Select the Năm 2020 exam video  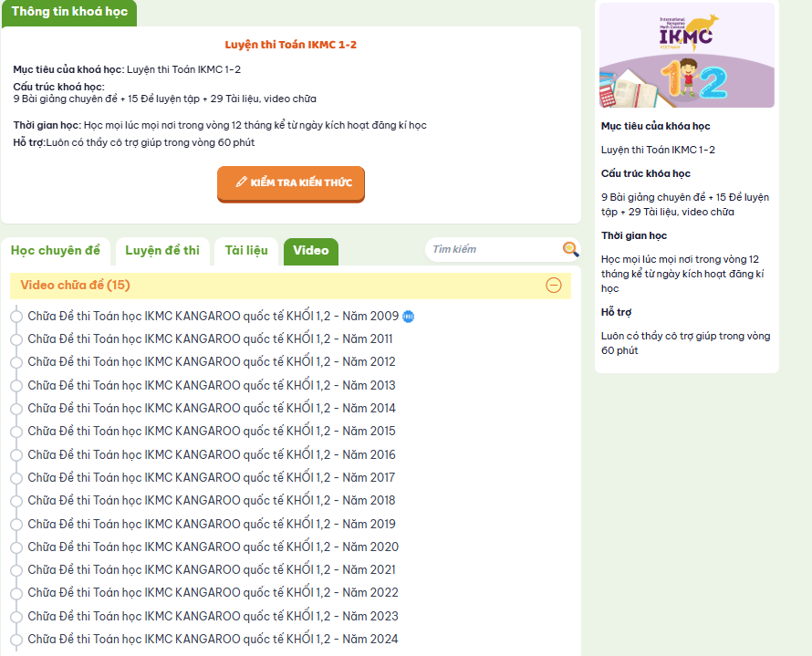(x=213, y=547)
